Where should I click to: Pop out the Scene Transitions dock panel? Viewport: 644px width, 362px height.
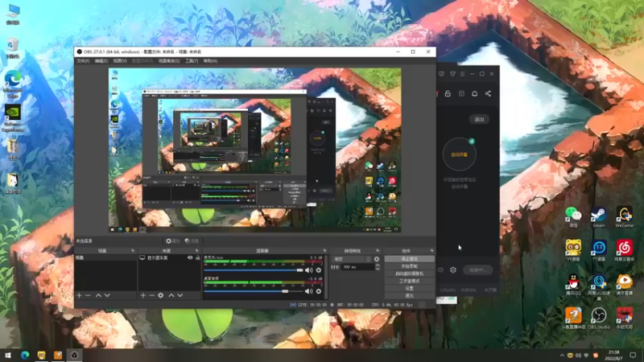378,250
